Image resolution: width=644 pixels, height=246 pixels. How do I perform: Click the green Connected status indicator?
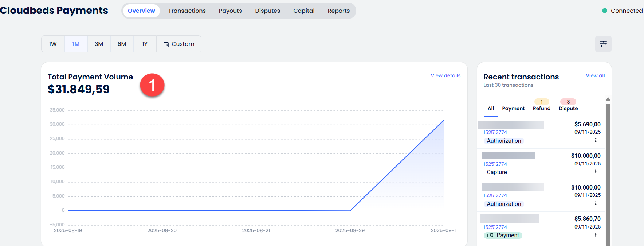pos(605,11)
